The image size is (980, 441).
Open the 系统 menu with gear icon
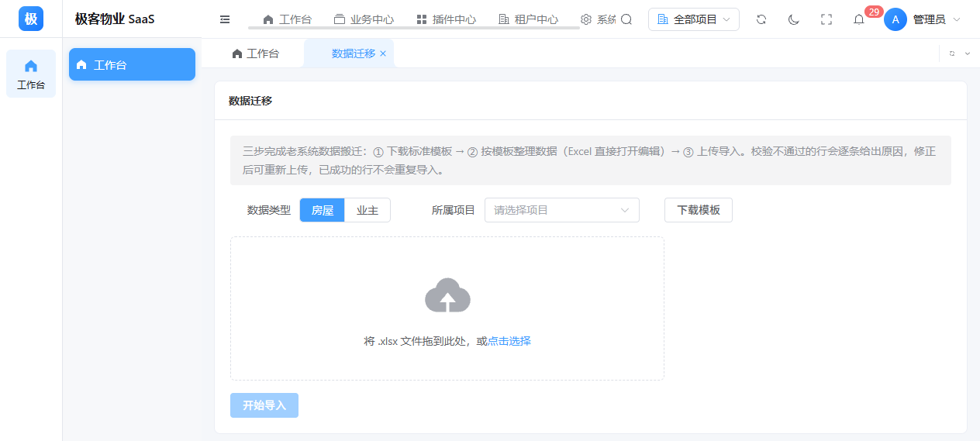click(598, 19)
